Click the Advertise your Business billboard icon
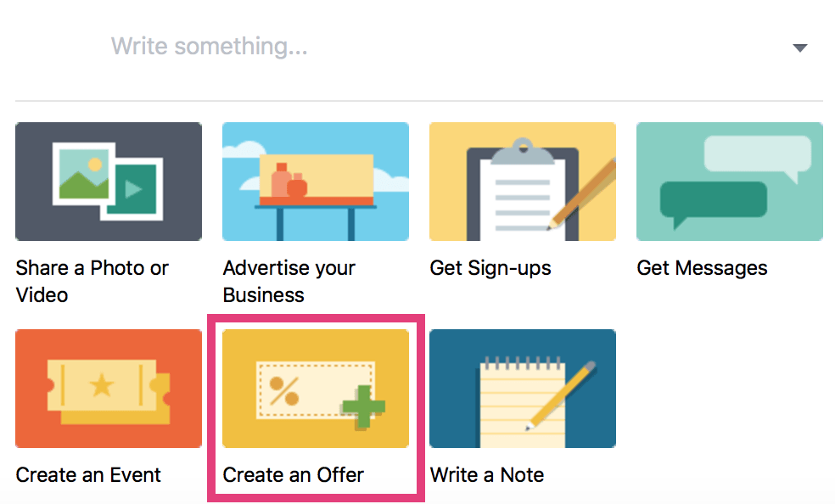835x504 pixels. (x=316, y=182)
